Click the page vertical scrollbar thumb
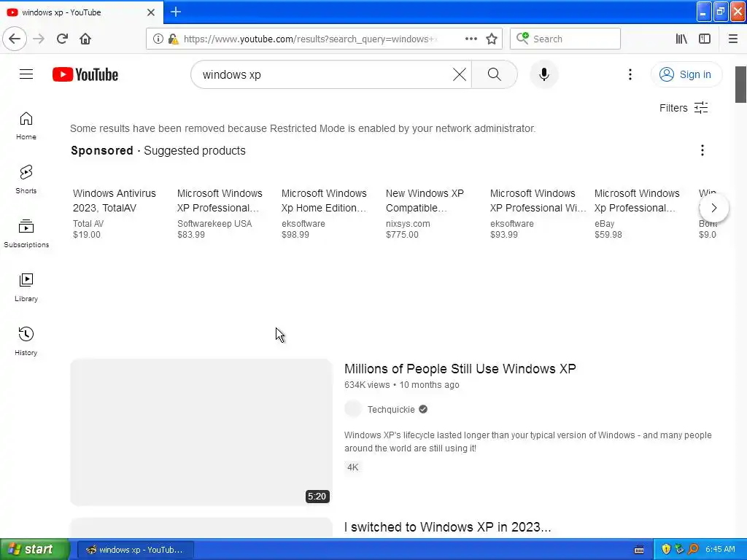Image resolution: width=747 pixels, height=560 pixels. (x=740, y=85)
